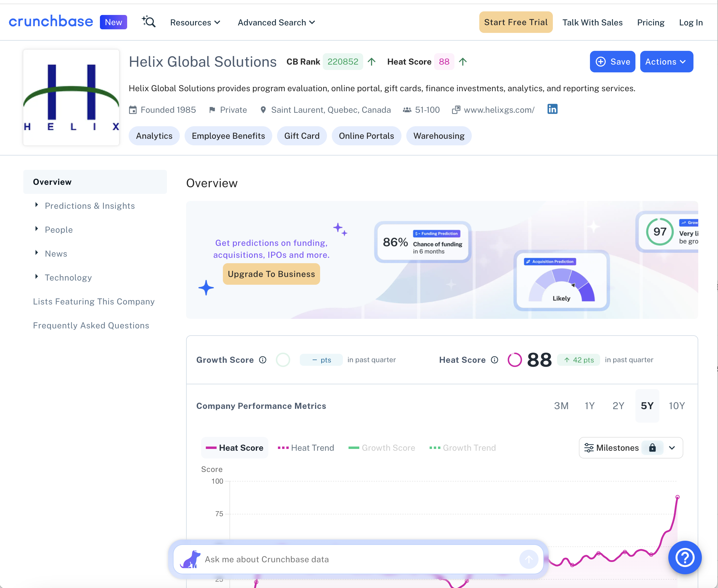This screenshot has width=718, height=588.
Task: Click the external link icon beside the website
Action: pyautogui.click(x=456, y=110)
